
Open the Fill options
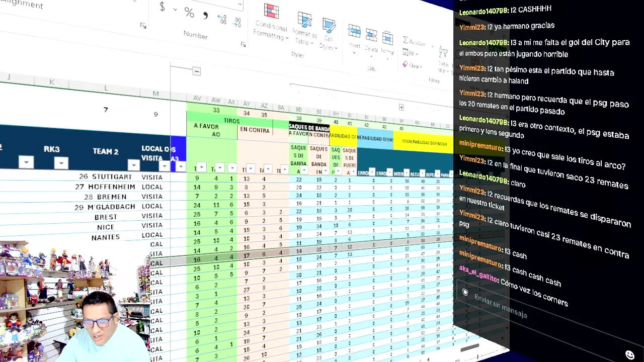[411, 53]
